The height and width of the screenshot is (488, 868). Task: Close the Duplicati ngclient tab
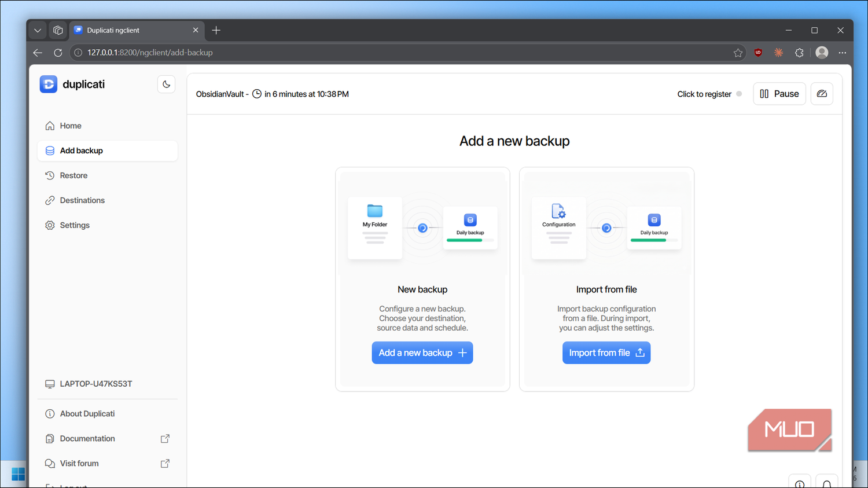(x=196, y=30)
